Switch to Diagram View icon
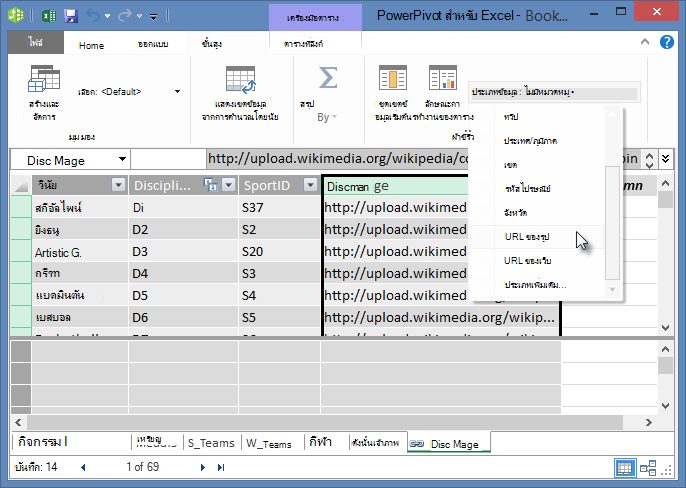Image resolution: width=686 pixels, height=488 pixels. pyautogui.click(x=648, y=468)
